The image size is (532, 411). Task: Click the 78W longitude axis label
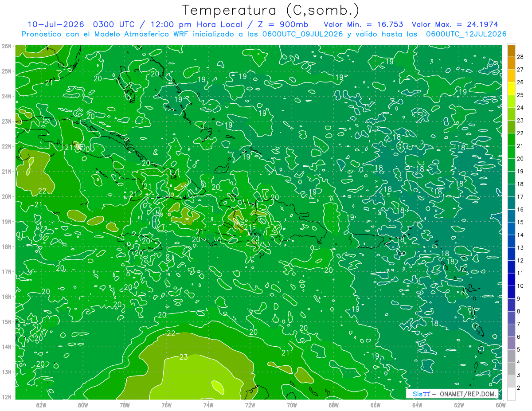coord(125,405)
